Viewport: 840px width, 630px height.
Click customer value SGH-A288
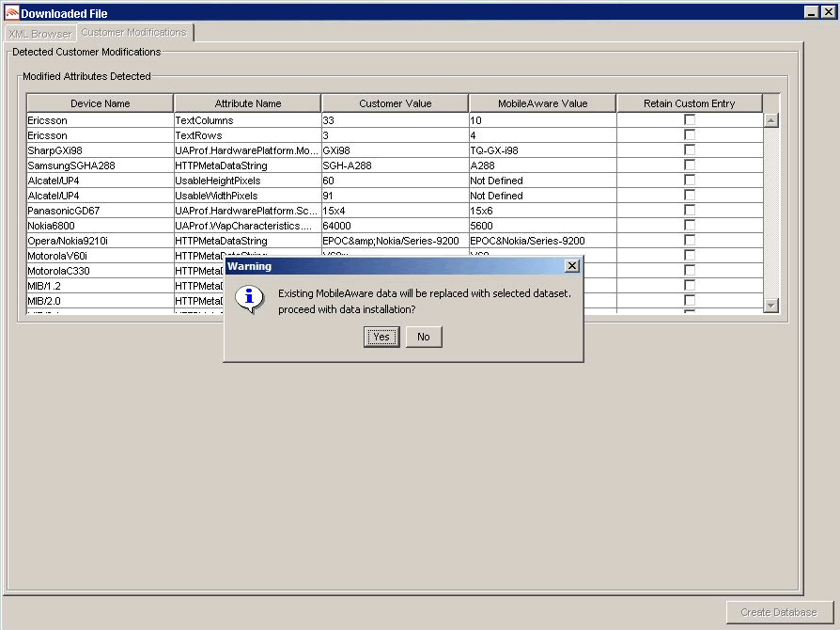pos(396,165)
